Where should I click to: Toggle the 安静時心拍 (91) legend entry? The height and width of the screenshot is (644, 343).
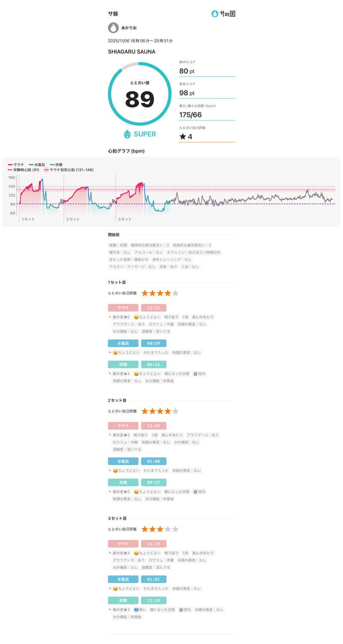(x=24, y=170)
